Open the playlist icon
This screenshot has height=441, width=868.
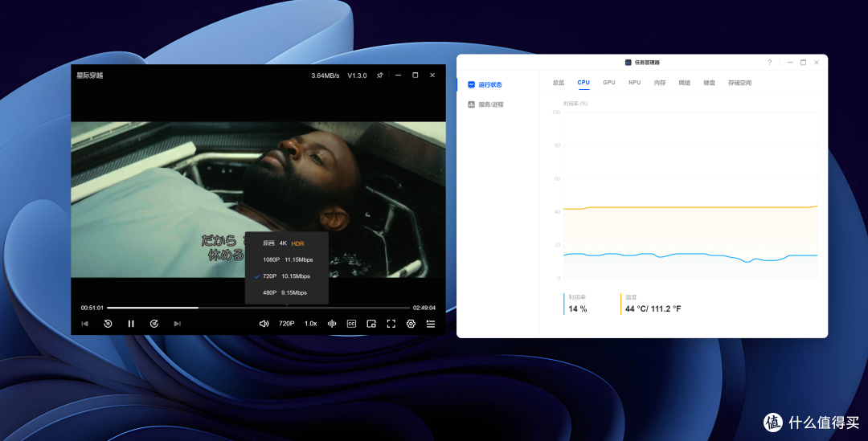tap(431, 324)
